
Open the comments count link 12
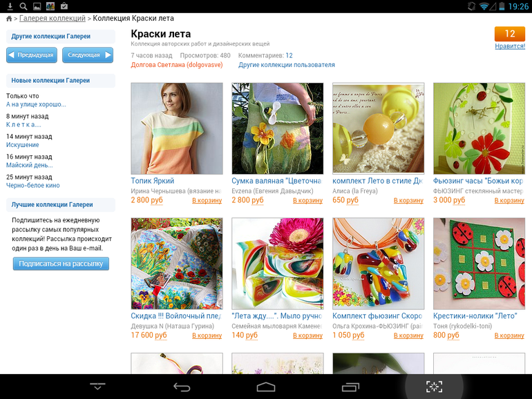tap(289, 55)
